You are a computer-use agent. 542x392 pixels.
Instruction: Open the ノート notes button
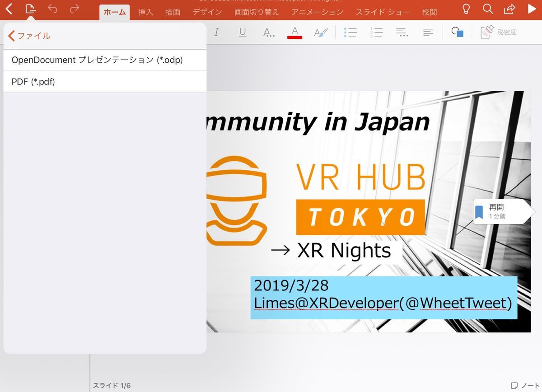(524, 385)
